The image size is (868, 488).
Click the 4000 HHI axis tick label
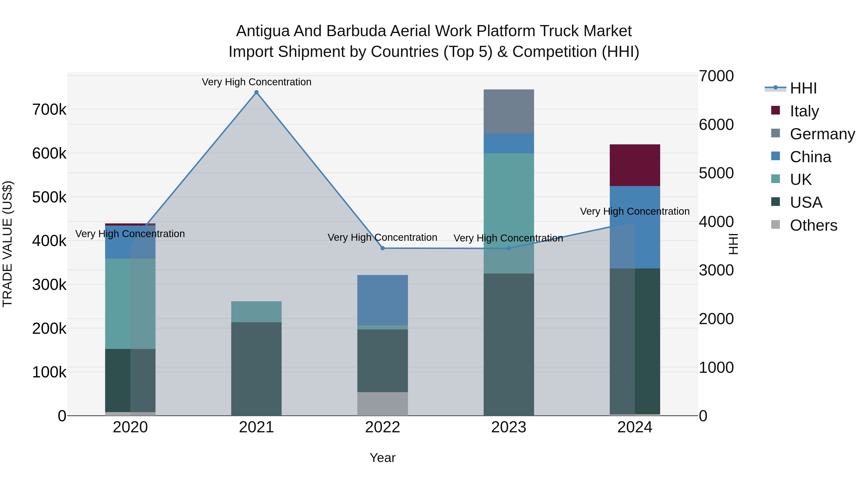[716, 222]
